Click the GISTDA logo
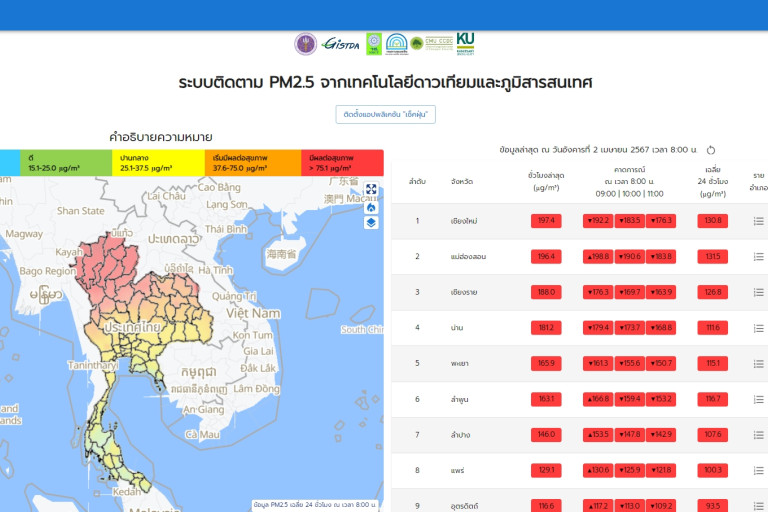This screenshot has width=768, height=512. pos(341,43)
